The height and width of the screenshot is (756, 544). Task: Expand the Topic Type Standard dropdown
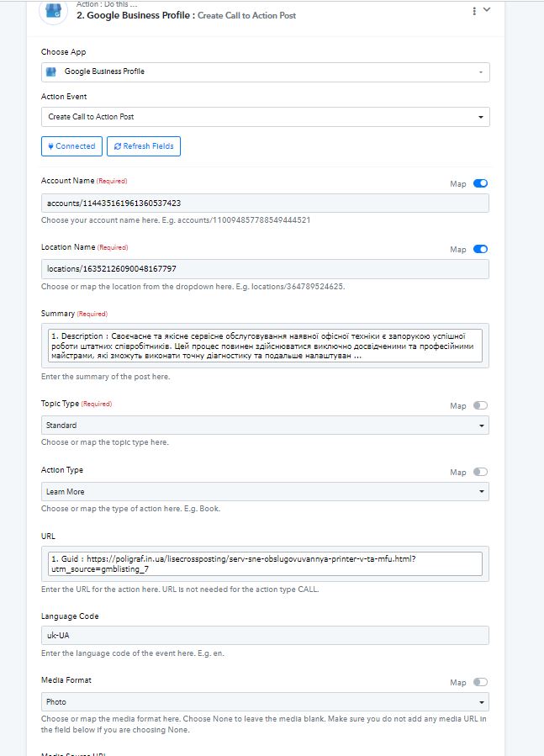point(265,426)
